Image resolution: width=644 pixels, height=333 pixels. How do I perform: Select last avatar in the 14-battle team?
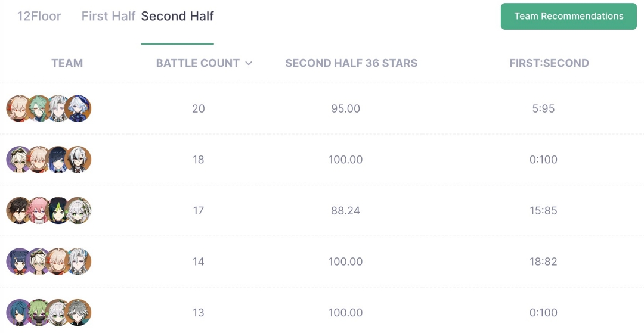click(x=78, y=262)
